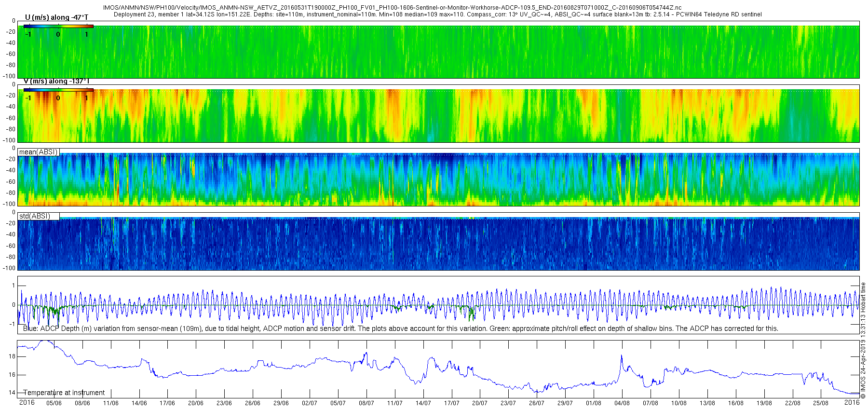Image resolution: width=868 pixels, height=410 pixels.
Task: Click the Deployment 23 metadata subtitle line
Action: pos(437,14)
